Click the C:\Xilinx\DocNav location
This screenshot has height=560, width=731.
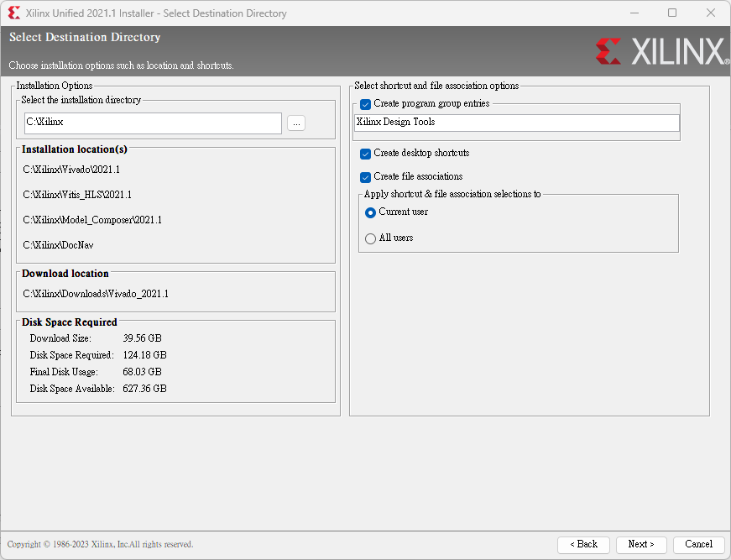pyautogui.click(x=58, y=245)
